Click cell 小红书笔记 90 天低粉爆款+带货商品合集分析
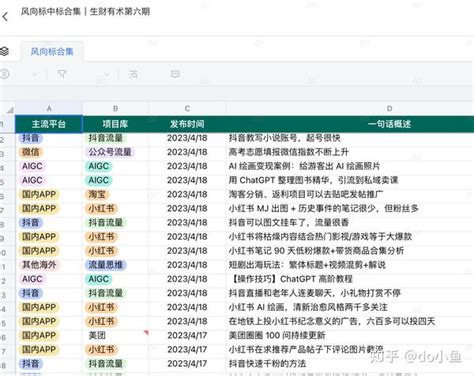This screenshot has height=376, width=474. point(316,251)
